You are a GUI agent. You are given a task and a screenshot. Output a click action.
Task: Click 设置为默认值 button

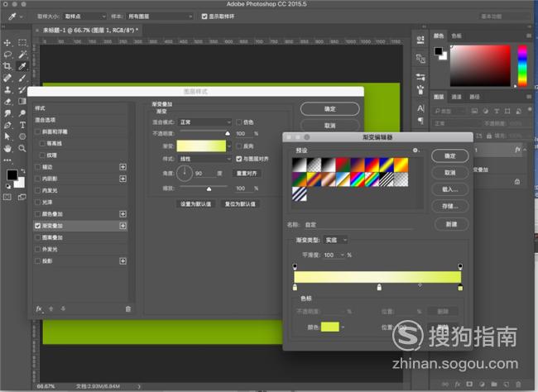(x=196, y=204)
